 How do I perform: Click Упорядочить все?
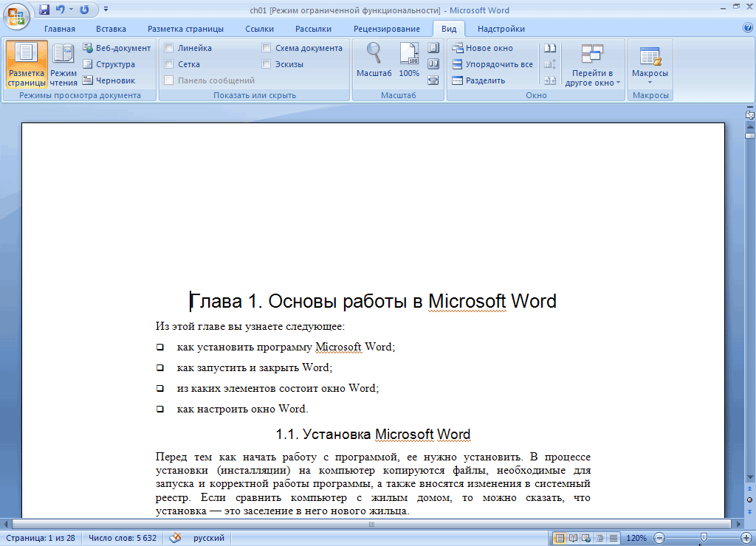tap(492, 64)
